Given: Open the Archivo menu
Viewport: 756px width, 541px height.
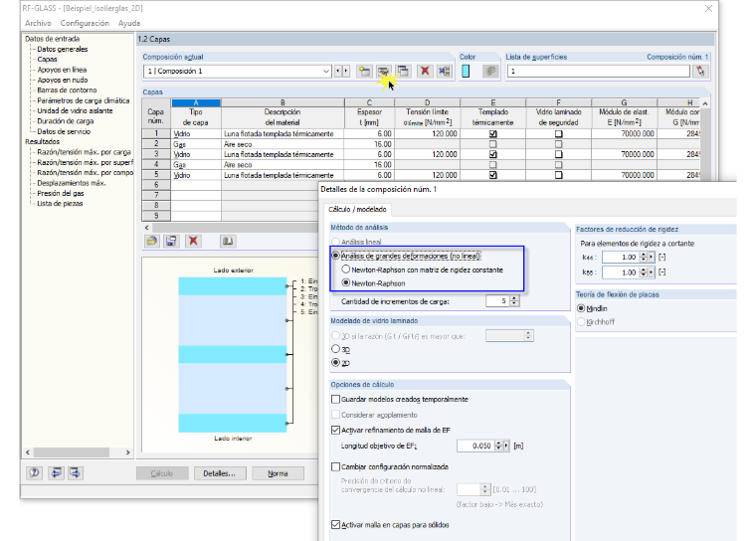Looking at the screenshot, I should click(x=38, y=23).
